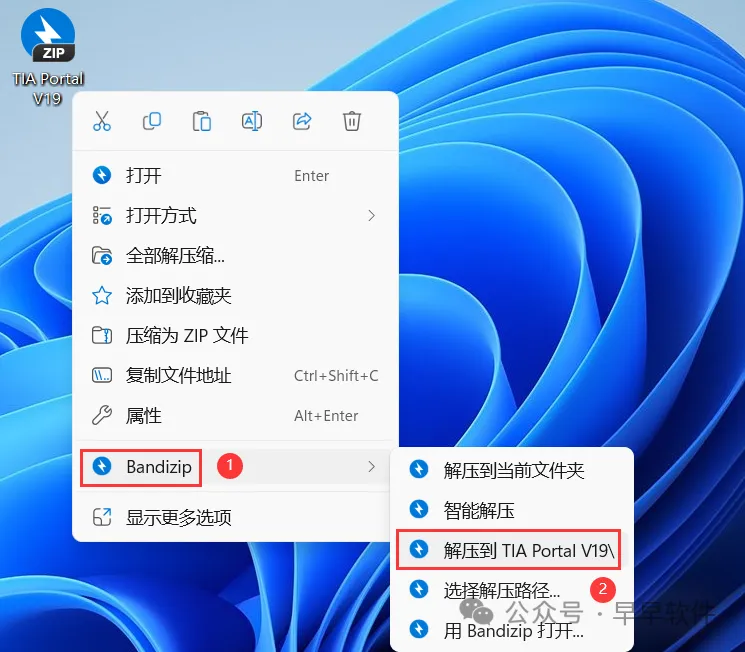Select 智能解压 option
Screen dimensions: 745x652
[512, 510]
